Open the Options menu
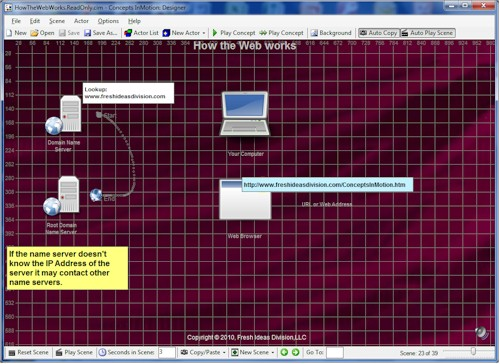500x364 pixels. click(x=108, y=21)
